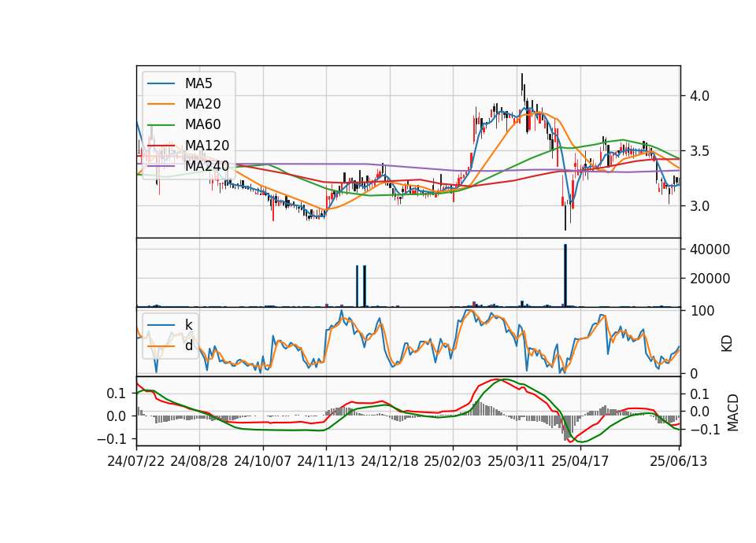Click the 100 label on KD axis

pos(702,311)
